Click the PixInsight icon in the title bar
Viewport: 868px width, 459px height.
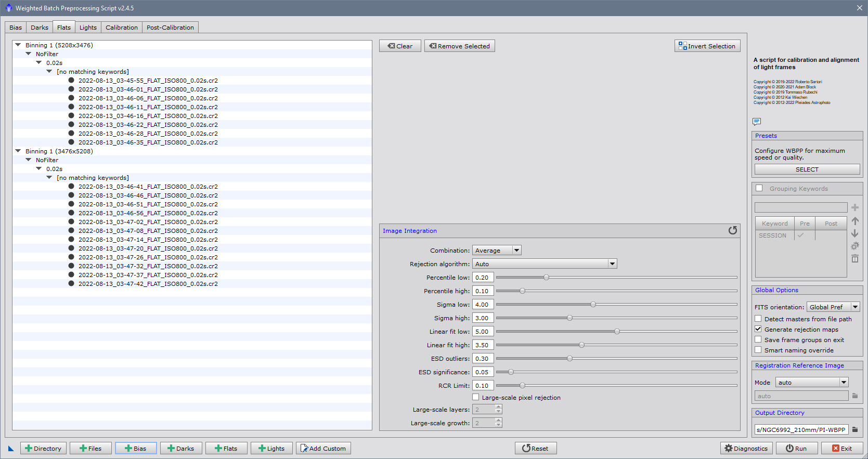8,8
